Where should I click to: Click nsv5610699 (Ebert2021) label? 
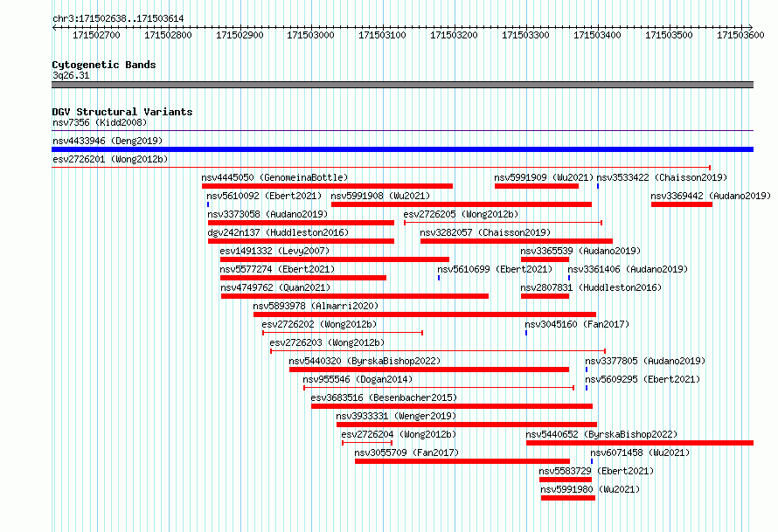click(x=495, y=269)
